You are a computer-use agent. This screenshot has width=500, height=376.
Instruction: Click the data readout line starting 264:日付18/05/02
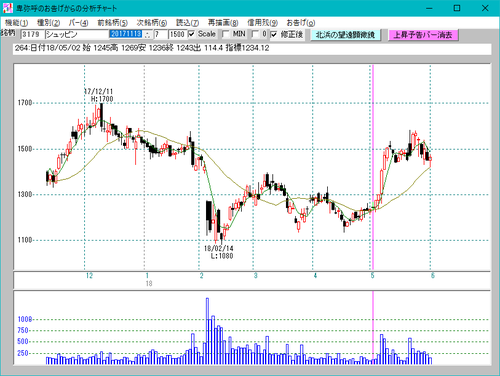[252, 48]
